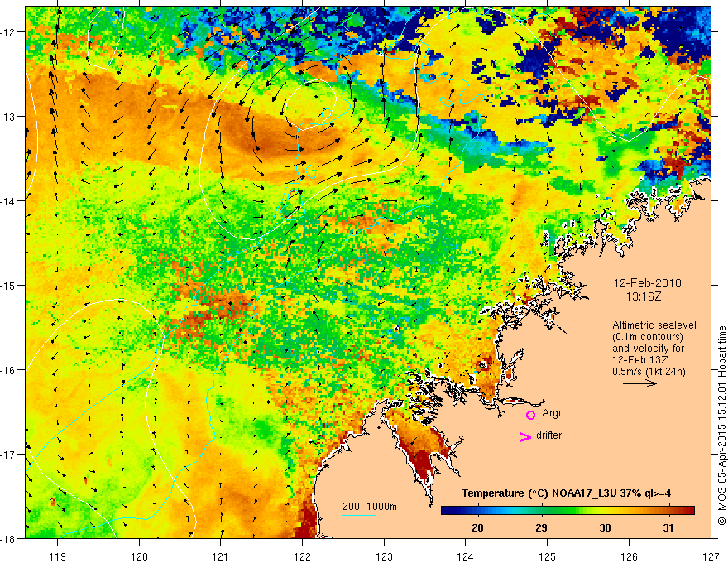Click the '124' longitude axis label
The image size is (728, 563).
466,556
